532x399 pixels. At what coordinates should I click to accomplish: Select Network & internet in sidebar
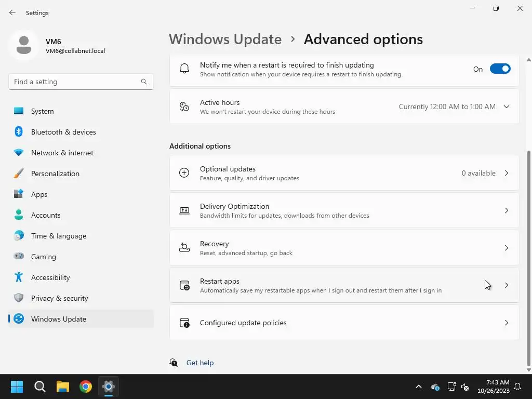pyautogui.click(x=81, y=152)
